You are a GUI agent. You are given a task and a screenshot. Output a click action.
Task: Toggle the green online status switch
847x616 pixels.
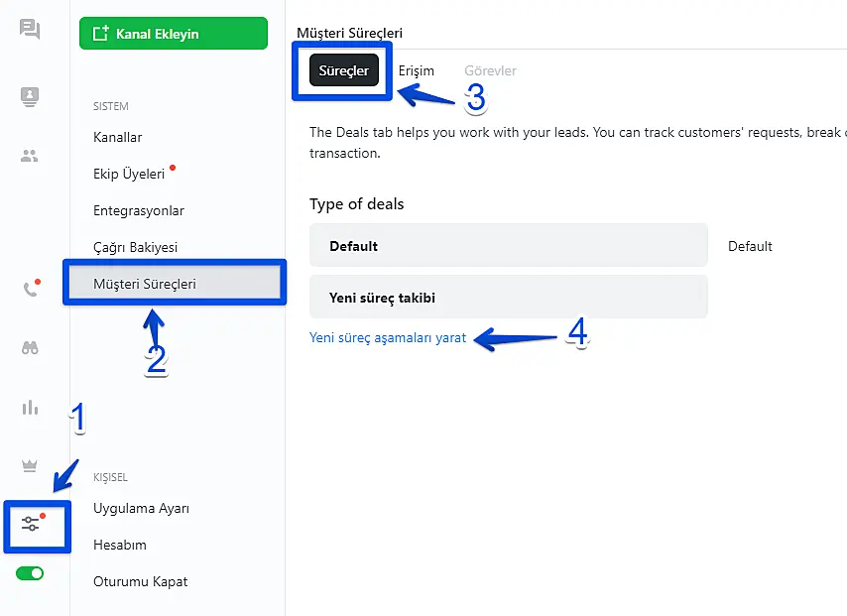click(x=30, y=573)
